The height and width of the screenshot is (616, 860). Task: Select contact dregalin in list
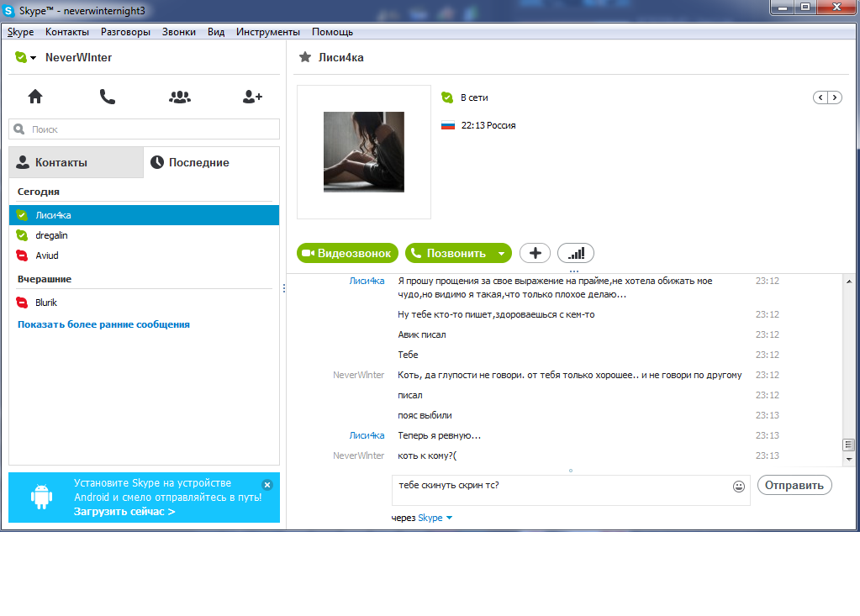(145, 235)
